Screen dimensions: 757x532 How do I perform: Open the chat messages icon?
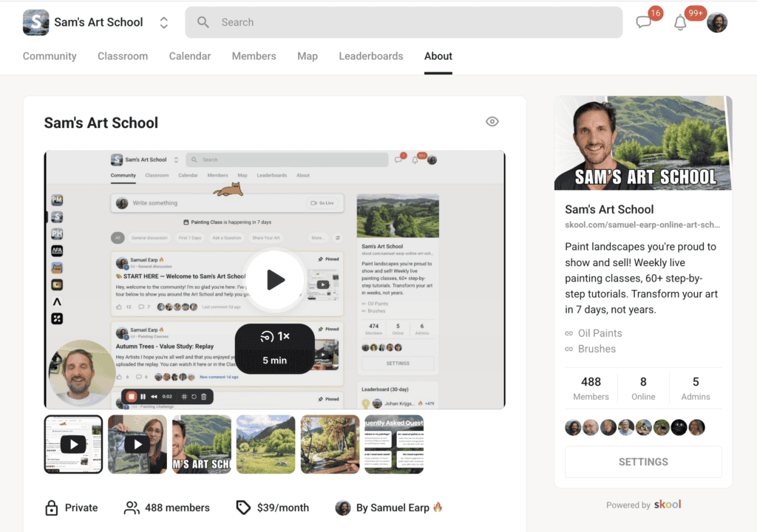tap(644, 23)
